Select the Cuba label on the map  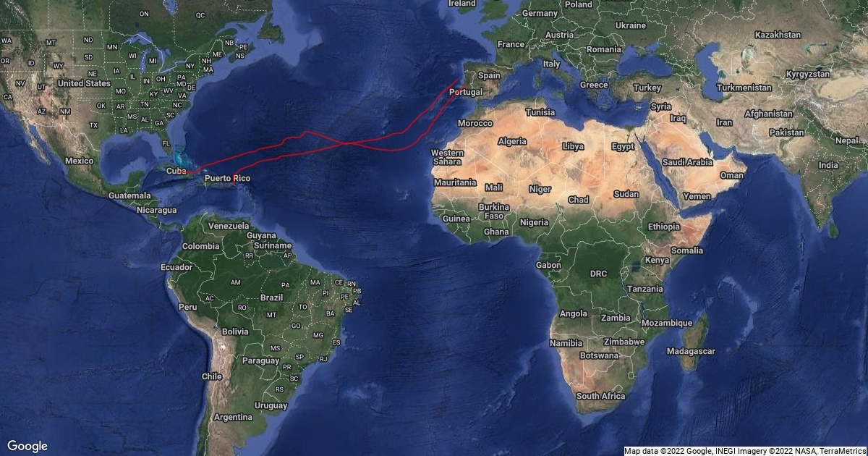(176, 171)
